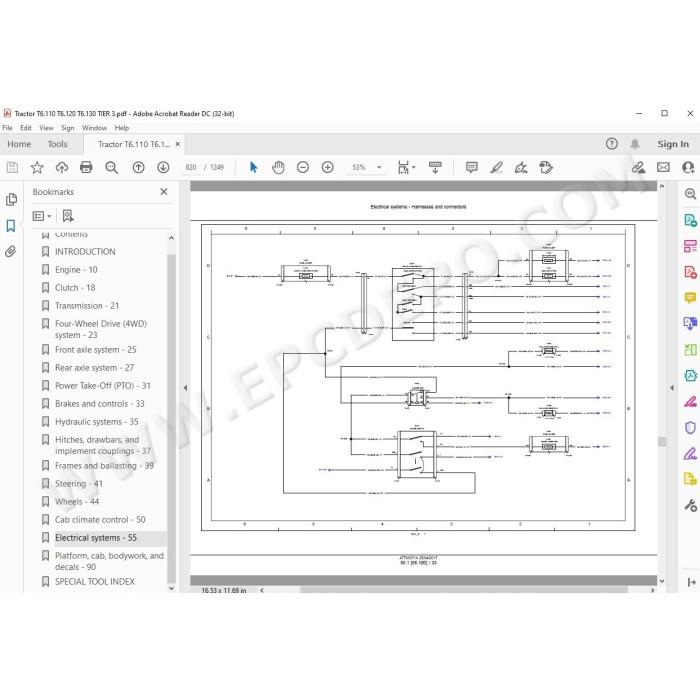
Task: Open search tool at right pane top
Action: [x=690, y=194]
